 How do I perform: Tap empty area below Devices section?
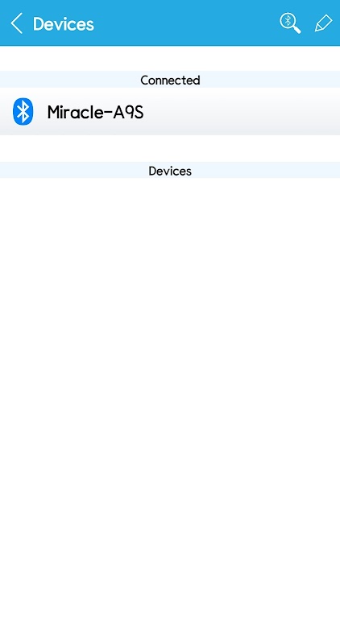(x=170, y=411)
